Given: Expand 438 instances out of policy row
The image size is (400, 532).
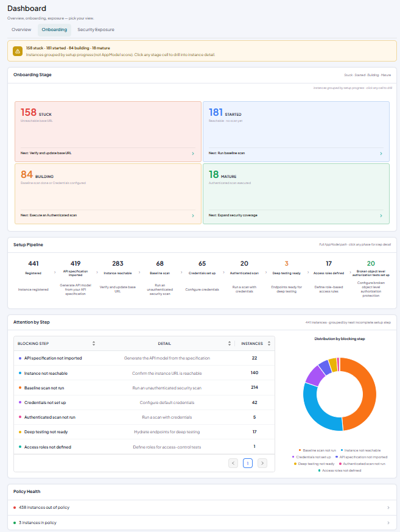Looking at the screenshot, I should (x=202, y=508).
